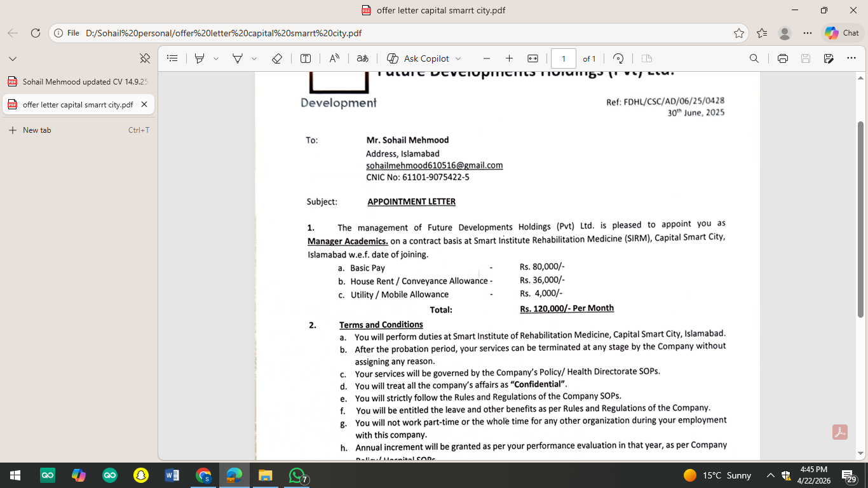Open Copilot Chat sidebar
868x488 pixels.
point(842,33)
